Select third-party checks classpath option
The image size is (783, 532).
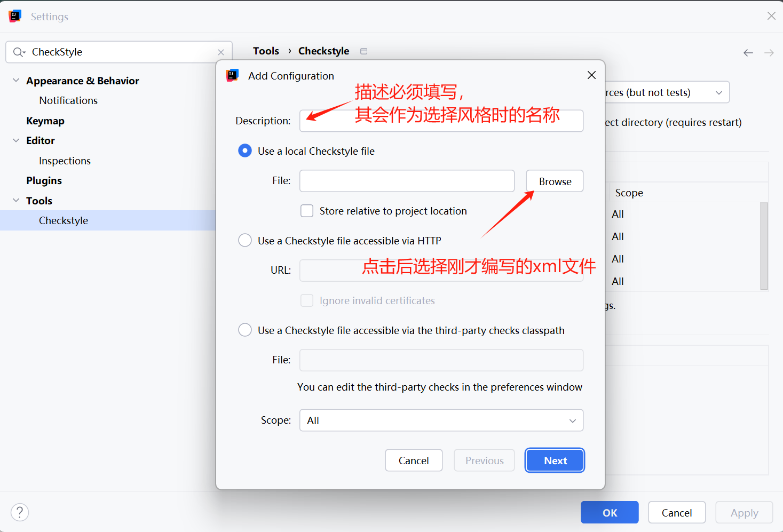[245, 330]
